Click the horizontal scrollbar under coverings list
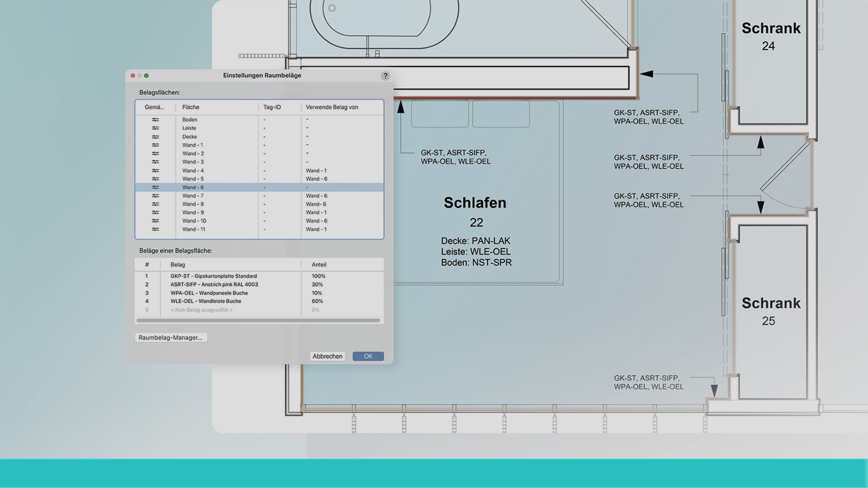Image resolution: width=868 pixels, height=488 pixels. tap(258, 321)
